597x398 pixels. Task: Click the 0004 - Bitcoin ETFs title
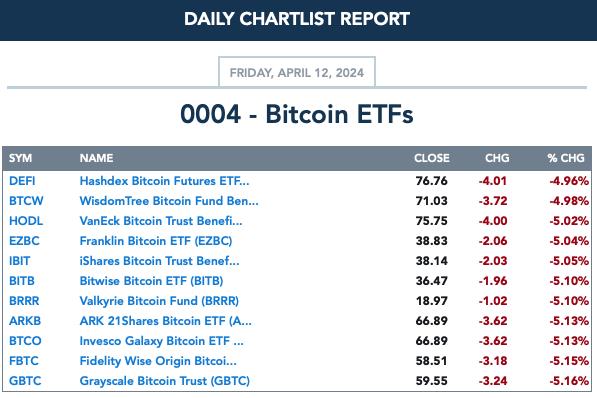297,114
